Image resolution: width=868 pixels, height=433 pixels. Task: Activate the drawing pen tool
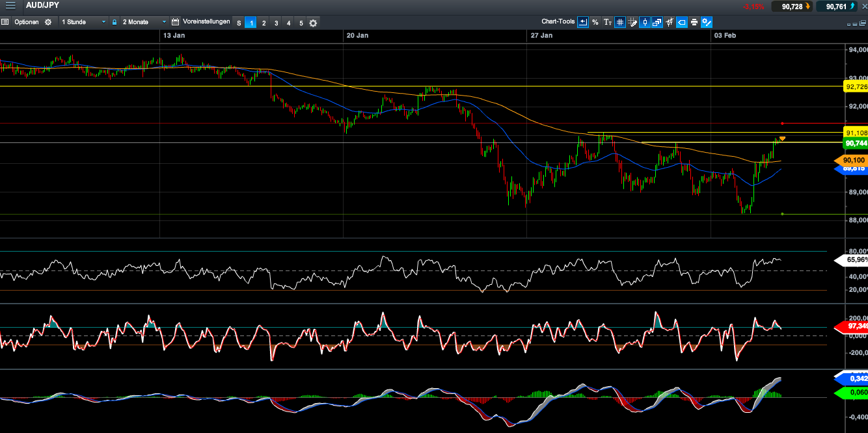632,22
